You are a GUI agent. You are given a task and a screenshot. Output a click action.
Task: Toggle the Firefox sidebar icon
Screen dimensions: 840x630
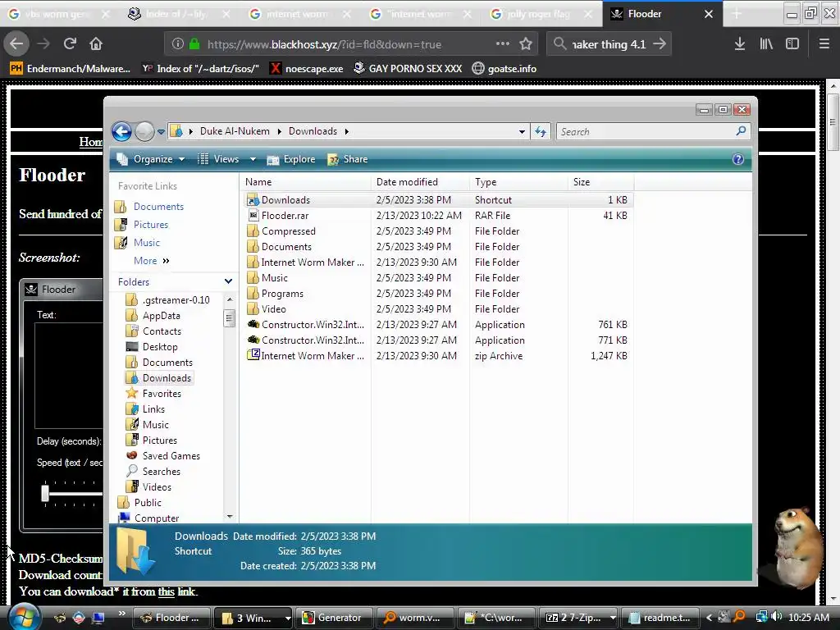pyautogui.click(x=792, y=44)
